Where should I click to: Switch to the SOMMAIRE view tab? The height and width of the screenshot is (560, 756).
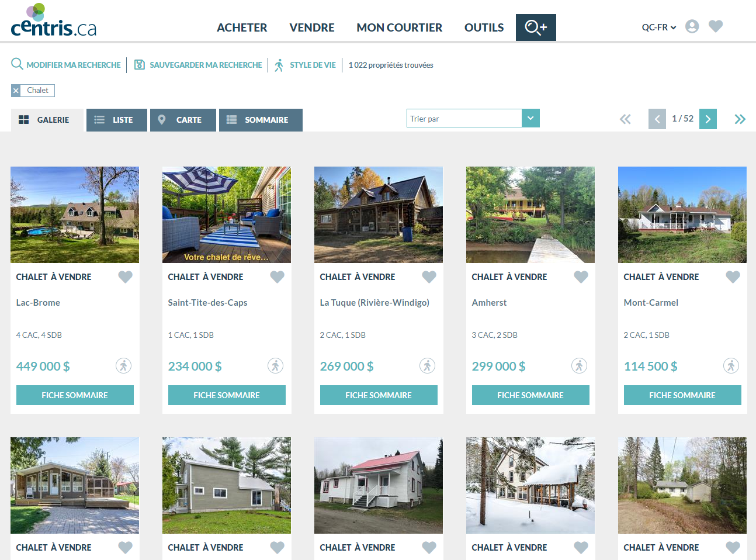click(261, 120)
